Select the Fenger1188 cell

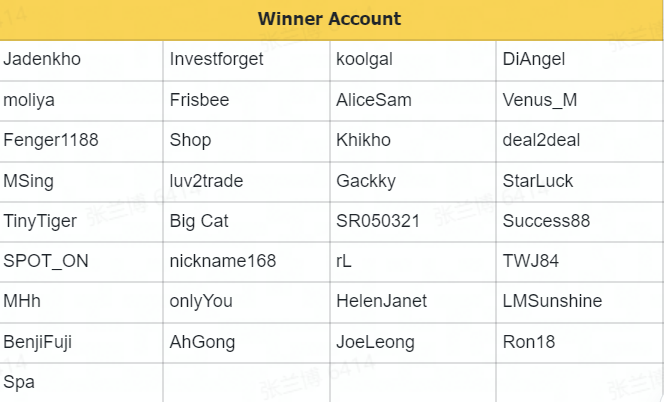point(51,140)
